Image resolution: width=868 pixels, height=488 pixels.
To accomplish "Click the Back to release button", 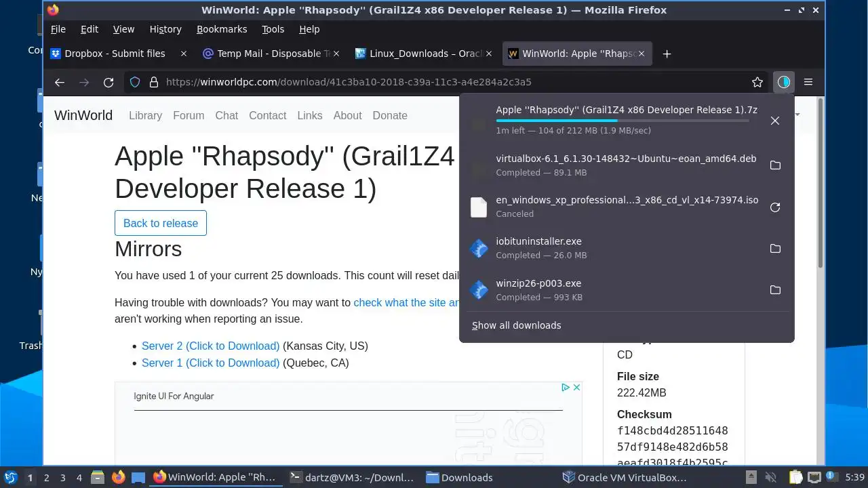I will tap(161, 223).
